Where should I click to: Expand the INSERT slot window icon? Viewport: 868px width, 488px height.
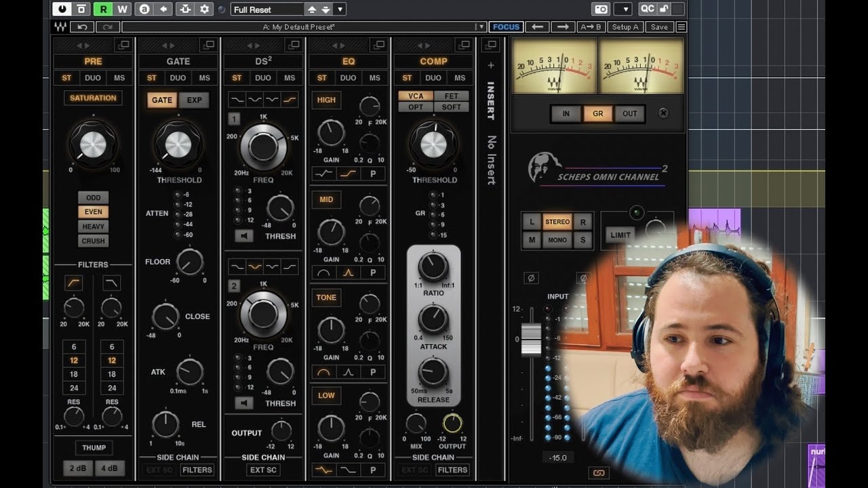tap(491, 45)
